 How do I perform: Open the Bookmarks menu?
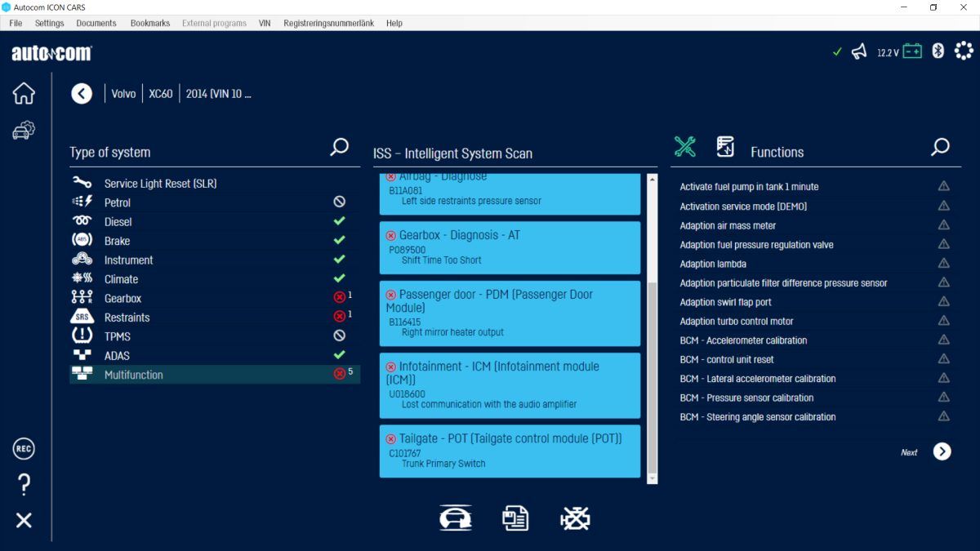(150, 23)
